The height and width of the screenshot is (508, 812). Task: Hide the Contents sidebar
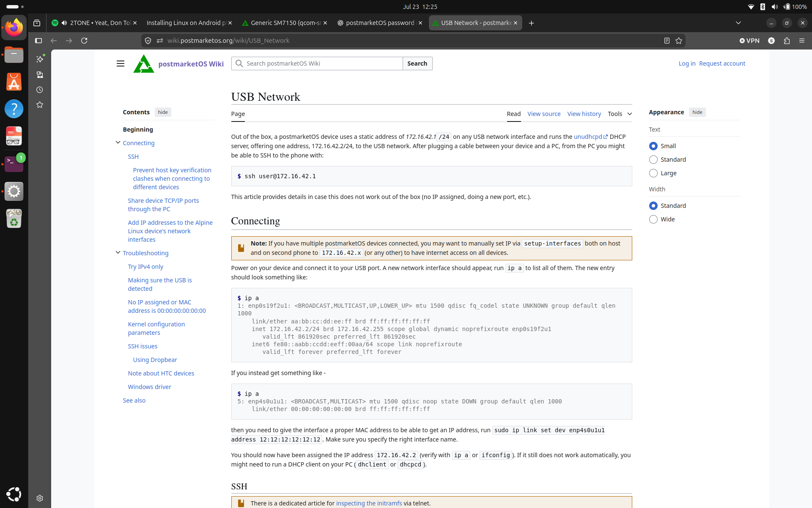pos(163,112)
